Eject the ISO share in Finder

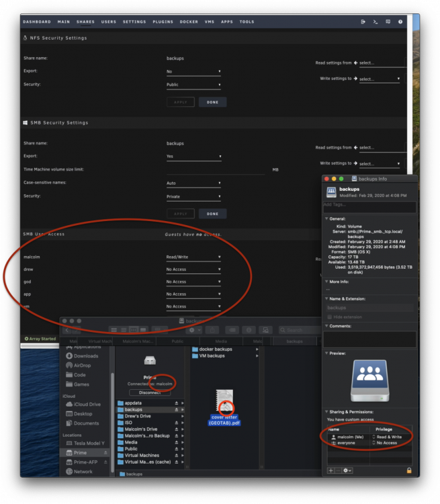pyautogui.click(x=177, y=423)
